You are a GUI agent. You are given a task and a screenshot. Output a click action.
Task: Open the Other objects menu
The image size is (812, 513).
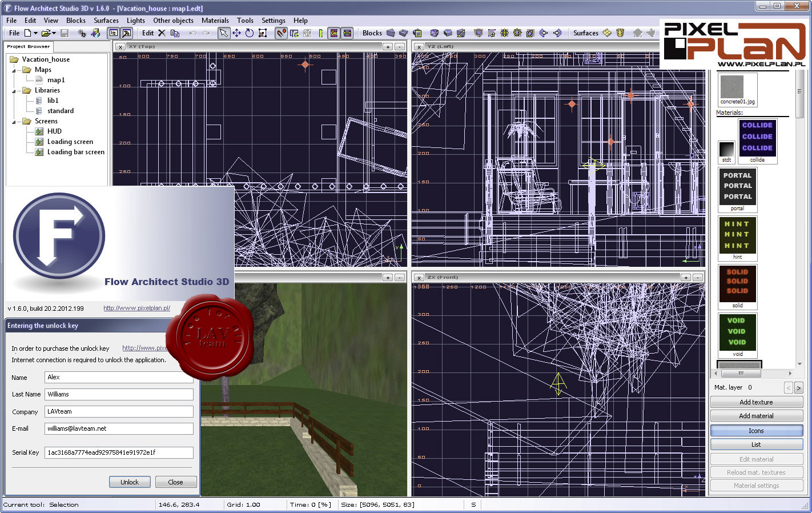point(173,20)
